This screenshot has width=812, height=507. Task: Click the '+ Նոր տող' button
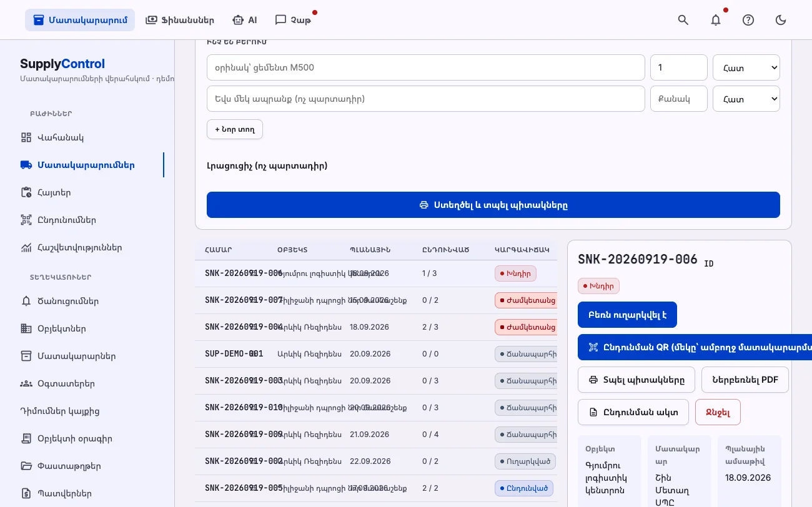[x=235, y=129]
